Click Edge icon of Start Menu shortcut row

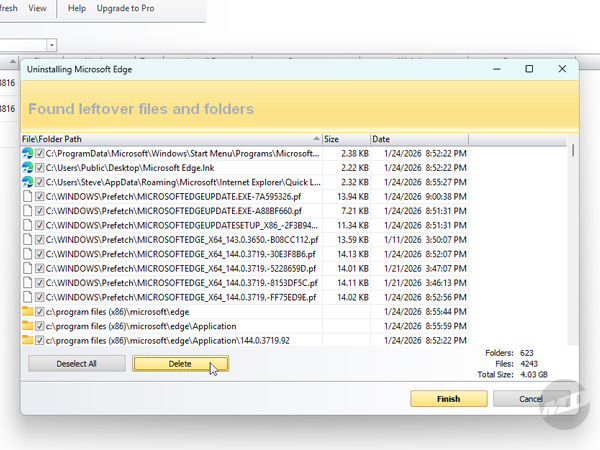click(x=28, y=154)
